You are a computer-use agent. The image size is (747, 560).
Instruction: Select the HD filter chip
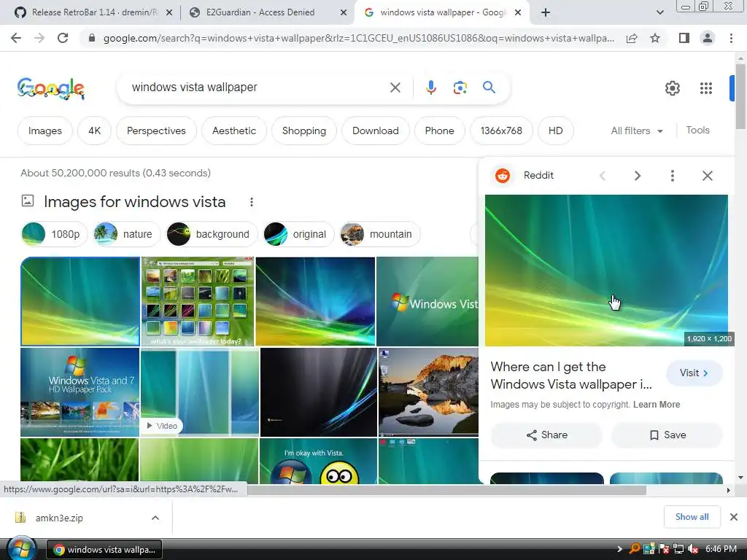coord(555,131)
